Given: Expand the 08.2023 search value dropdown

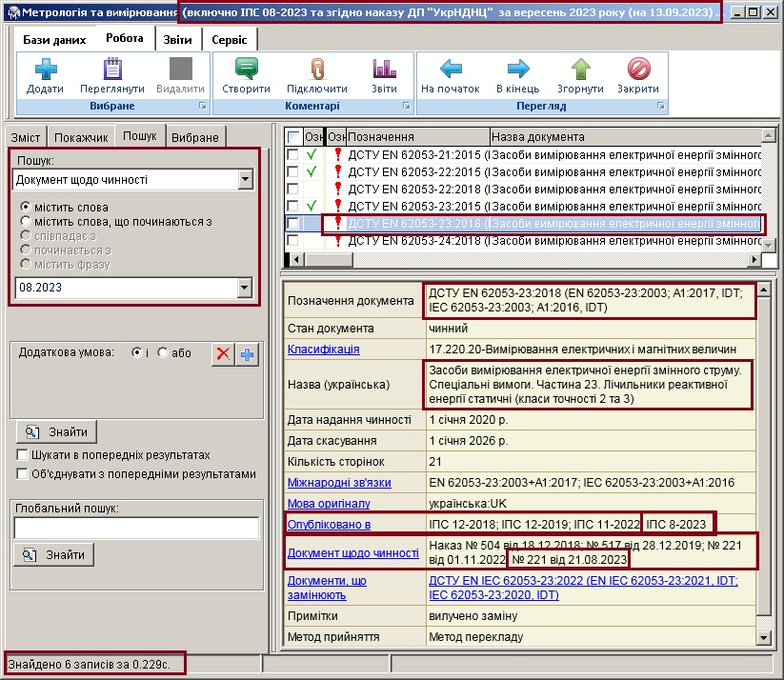Looking at the screenshot, I should pos(245,288).
